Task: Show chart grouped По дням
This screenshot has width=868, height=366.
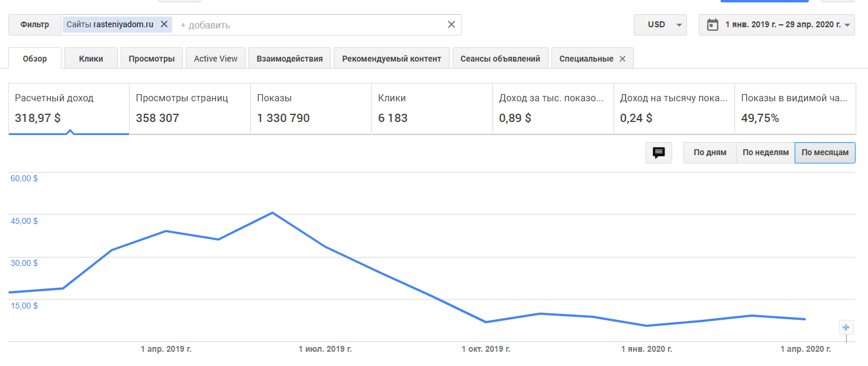Action: [x=709, y=152]
